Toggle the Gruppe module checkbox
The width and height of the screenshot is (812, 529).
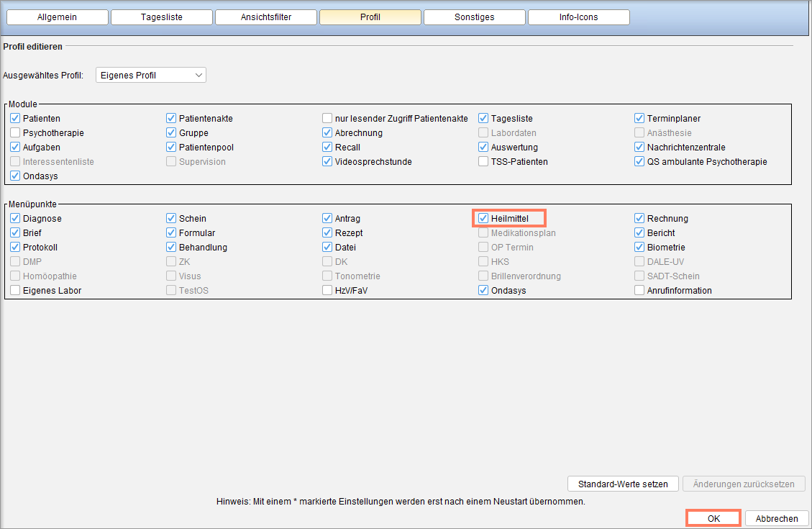171,132
